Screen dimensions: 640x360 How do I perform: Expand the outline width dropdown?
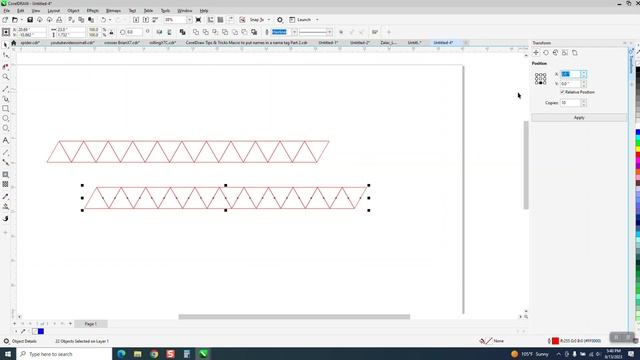click(x=294, y=32)
